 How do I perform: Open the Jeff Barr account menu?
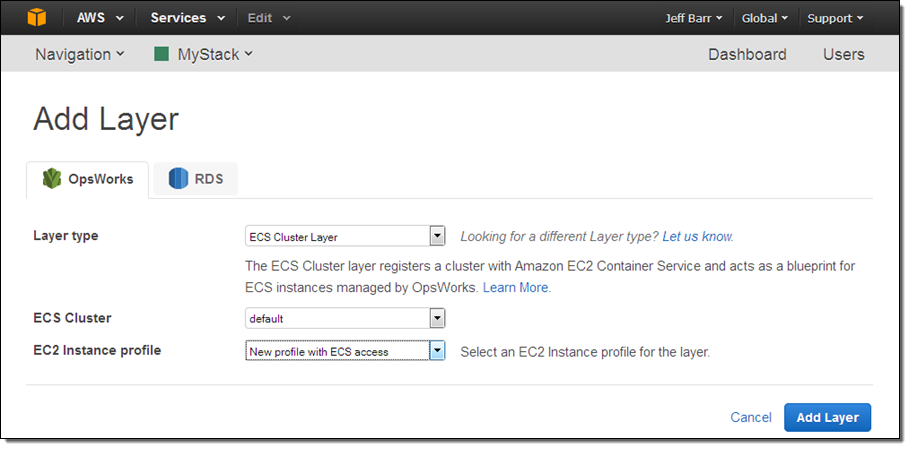693,18
